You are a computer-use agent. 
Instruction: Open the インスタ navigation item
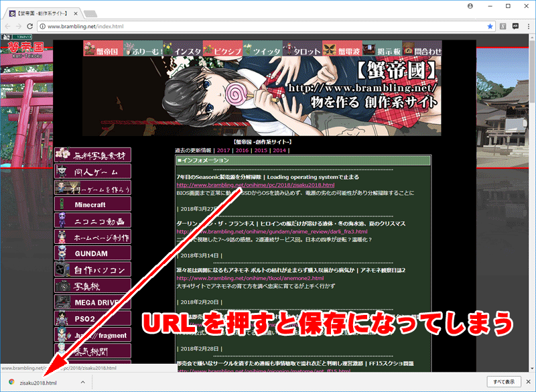[183, 48]
